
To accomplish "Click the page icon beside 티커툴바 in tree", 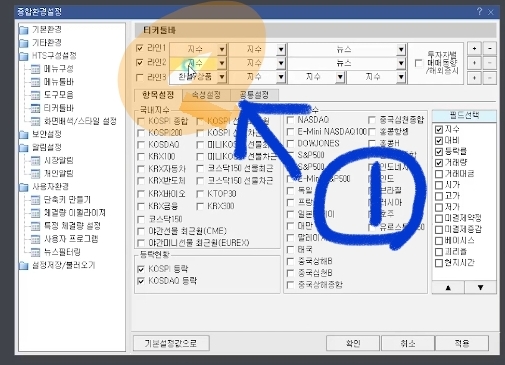I will click(35, 108).
